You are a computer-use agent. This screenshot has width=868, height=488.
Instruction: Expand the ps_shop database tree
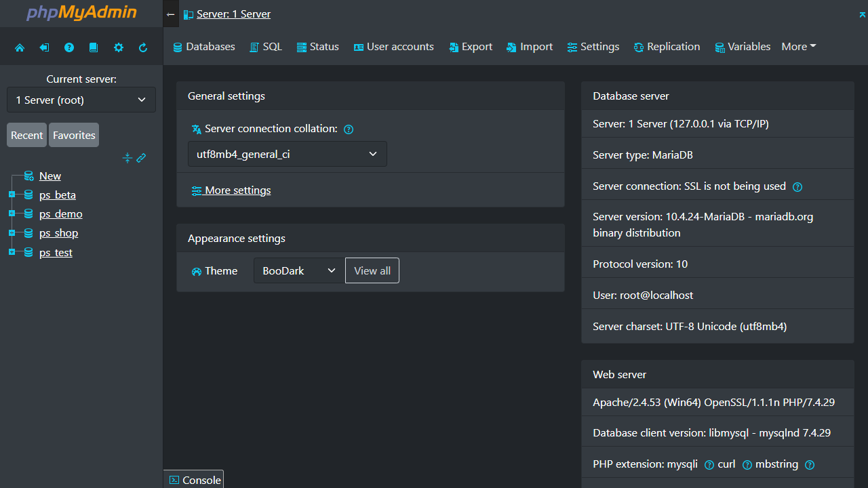(x=12, y=232)
